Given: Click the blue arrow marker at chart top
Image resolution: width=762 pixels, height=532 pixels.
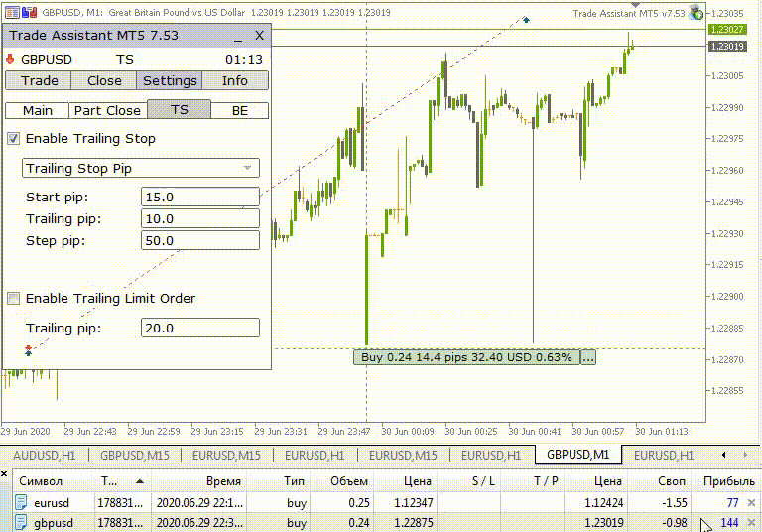Looking at the screenshot, I should click(x=526, y=20).
